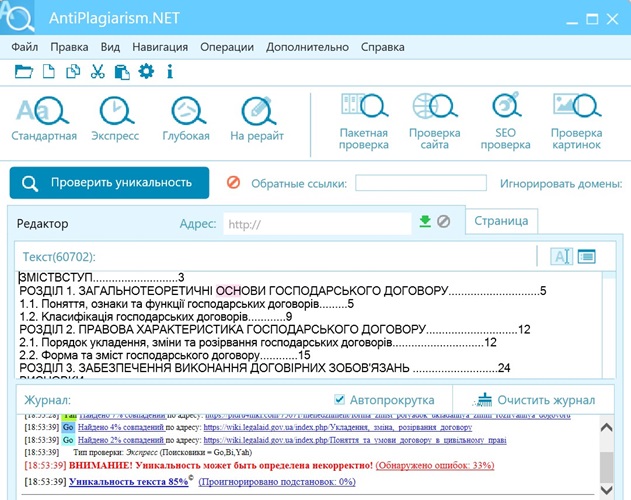
Task: Click the Обратные ссылки input field
Action: coord(421,183)
